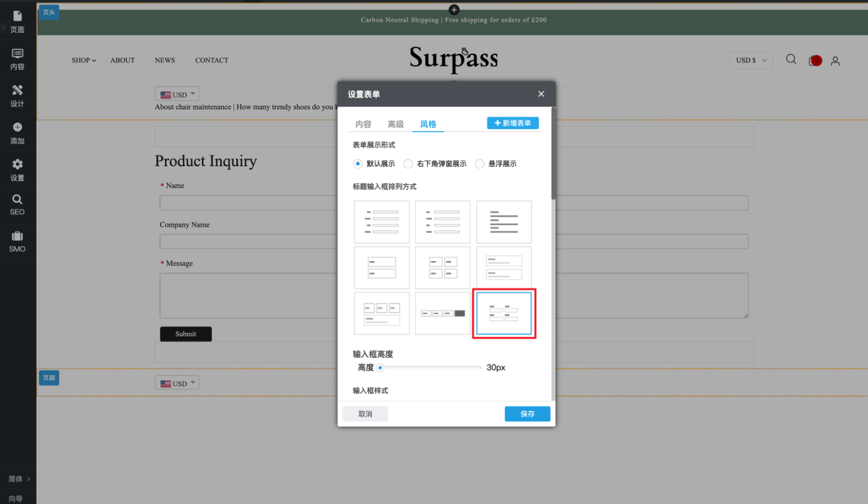868x504 pixels.
Task: Expand the USD $ currency dropdown in header
Action: pyautogui.click(x=751, y=60)
